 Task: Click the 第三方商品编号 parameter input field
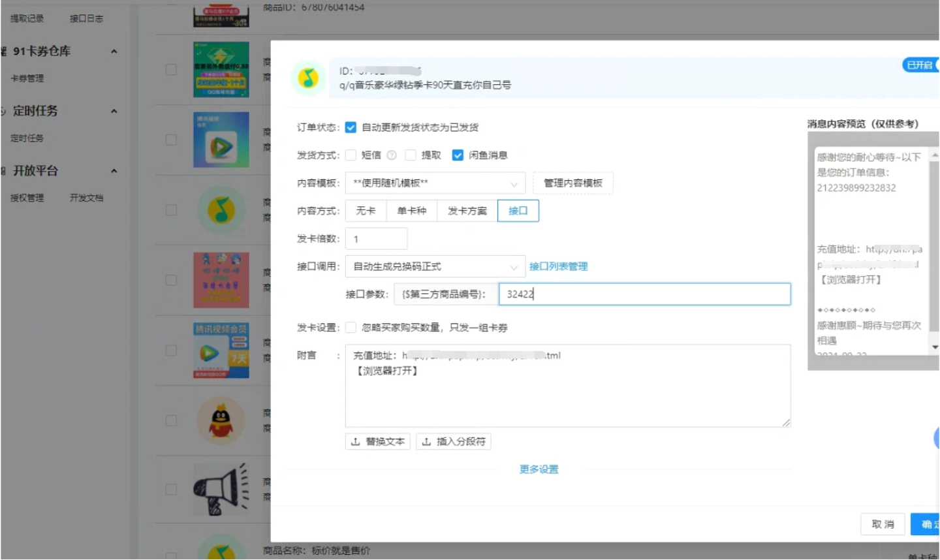pos(645,294)
